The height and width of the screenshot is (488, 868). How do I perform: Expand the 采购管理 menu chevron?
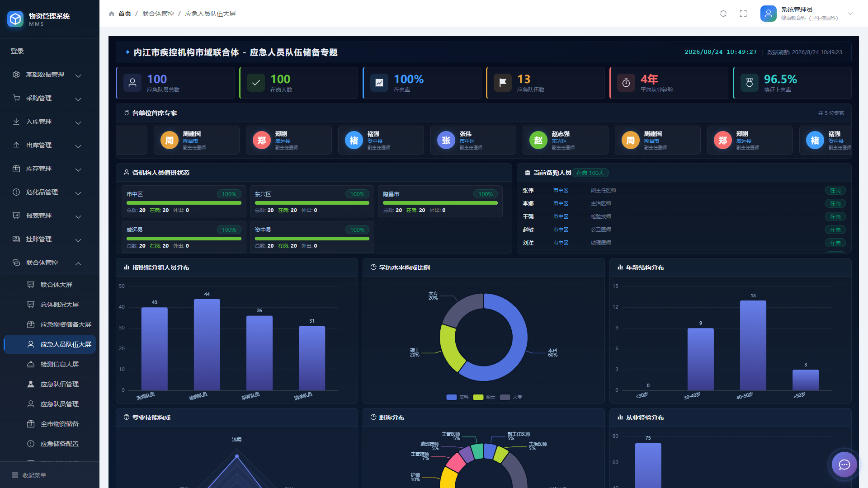click(x=78, y=99)
